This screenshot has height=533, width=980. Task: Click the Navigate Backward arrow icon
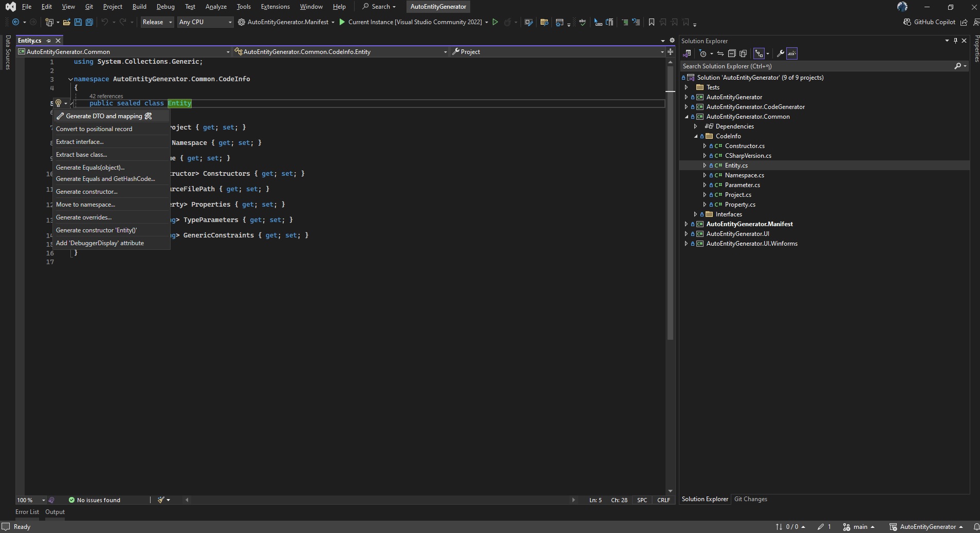(x=15, y=22)
